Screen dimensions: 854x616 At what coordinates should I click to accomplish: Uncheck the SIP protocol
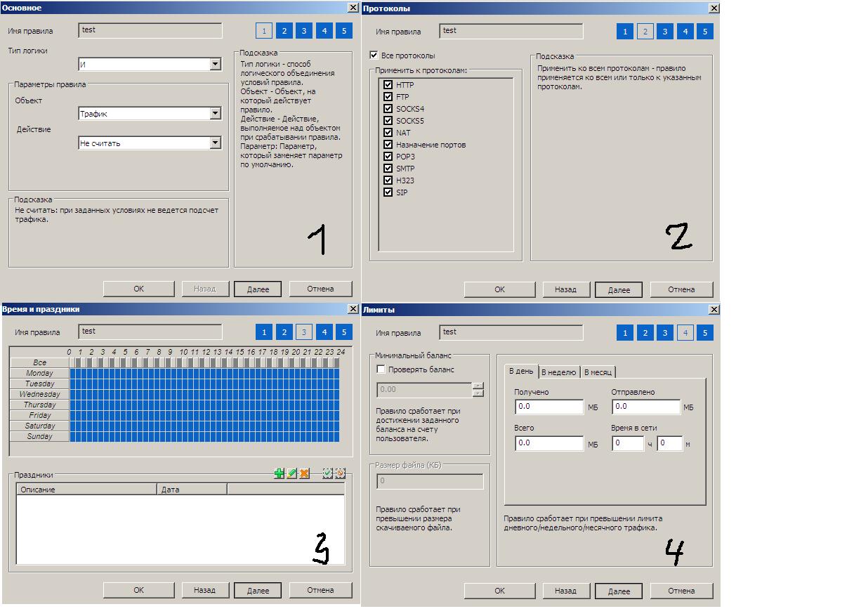point(388,192)
